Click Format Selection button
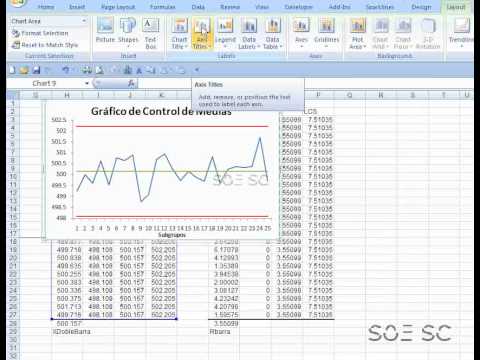The height and width of the screenshot is (360, 480). [x=40, y=33]
